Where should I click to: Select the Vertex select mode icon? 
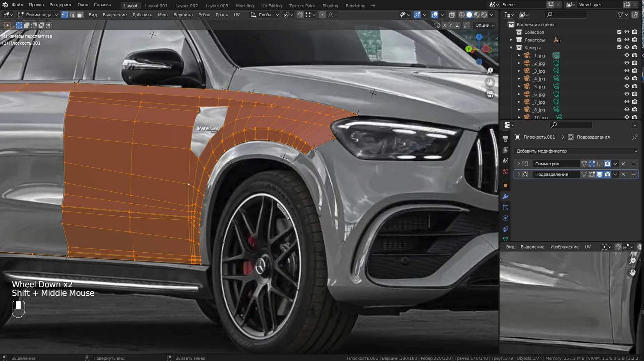[65, 15]
